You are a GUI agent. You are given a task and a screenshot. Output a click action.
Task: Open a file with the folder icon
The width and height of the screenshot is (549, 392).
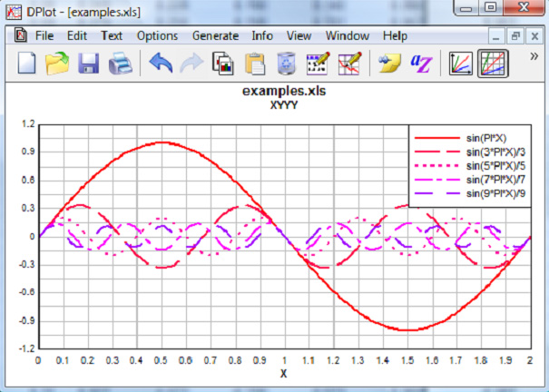tap(57, 63)
